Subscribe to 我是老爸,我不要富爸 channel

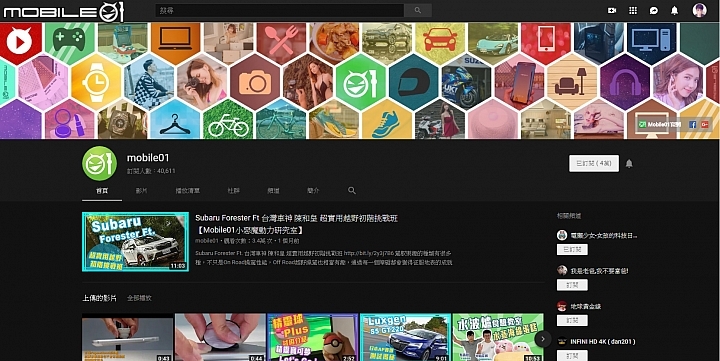click(x=572, y=285)
